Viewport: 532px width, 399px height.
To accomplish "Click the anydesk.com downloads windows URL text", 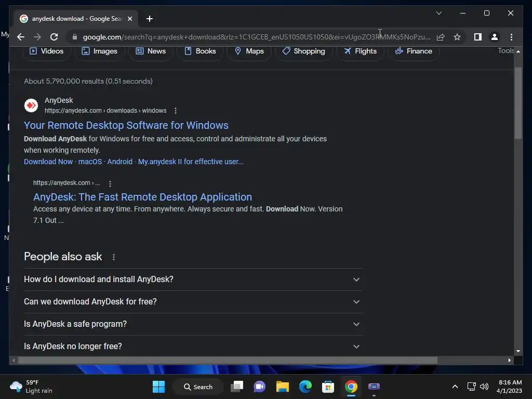I will pyautogui.click(x=105, y=111).
